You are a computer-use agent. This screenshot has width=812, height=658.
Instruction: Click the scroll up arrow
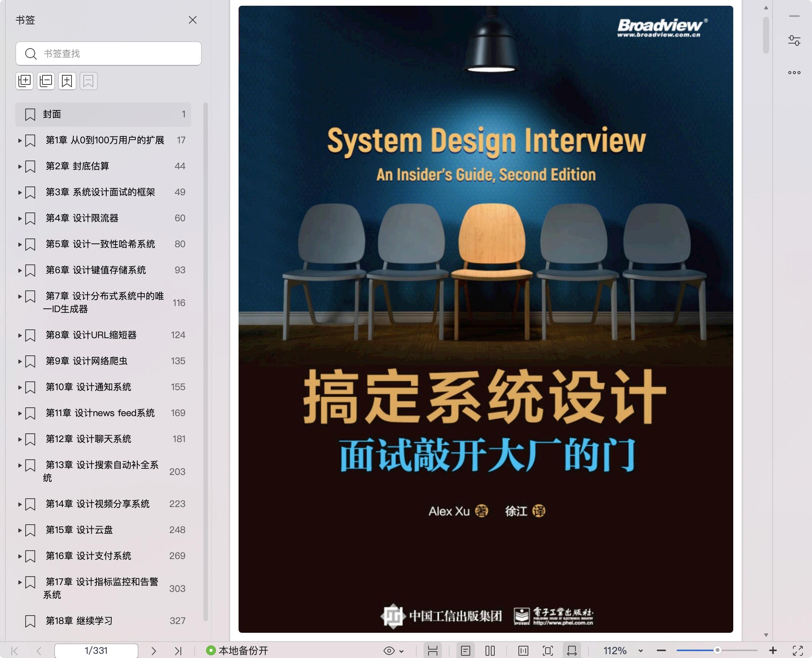[766, 8]
